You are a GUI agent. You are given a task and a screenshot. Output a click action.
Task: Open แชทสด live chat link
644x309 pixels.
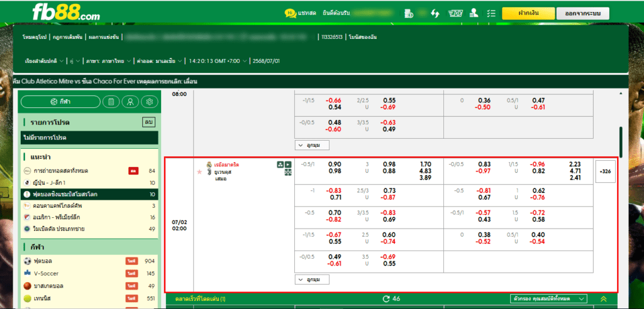[x=307, y=13]
